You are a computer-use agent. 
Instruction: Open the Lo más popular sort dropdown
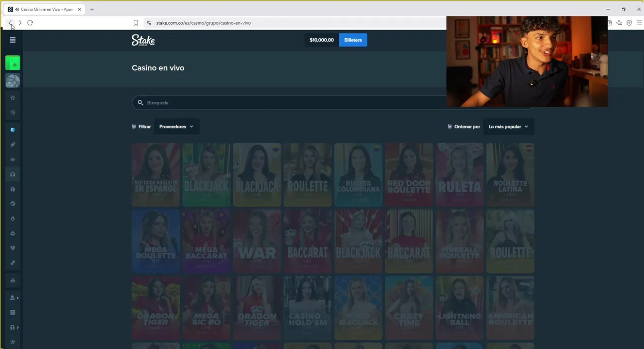click(x=508, y=127)
